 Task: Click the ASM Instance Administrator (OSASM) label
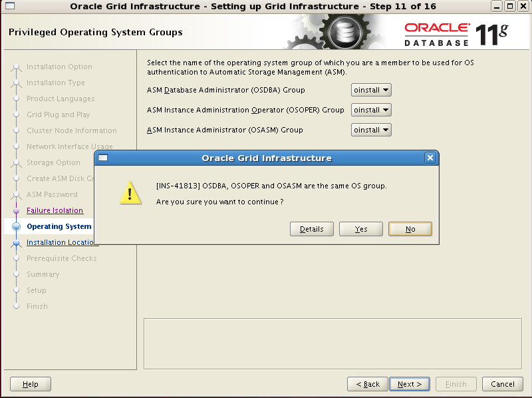click(x=225, y=130)
